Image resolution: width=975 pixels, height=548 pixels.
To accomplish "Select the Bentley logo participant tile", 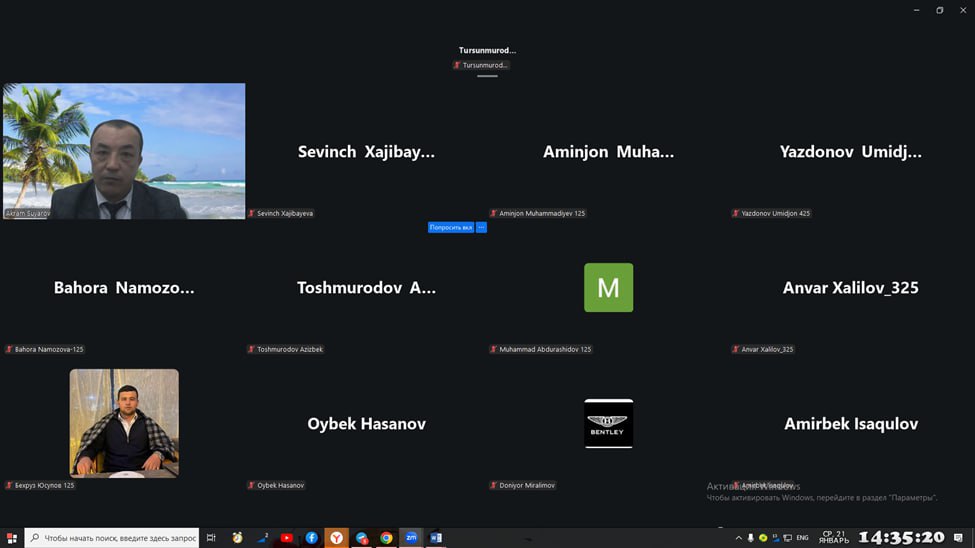I will pos(608,423).
